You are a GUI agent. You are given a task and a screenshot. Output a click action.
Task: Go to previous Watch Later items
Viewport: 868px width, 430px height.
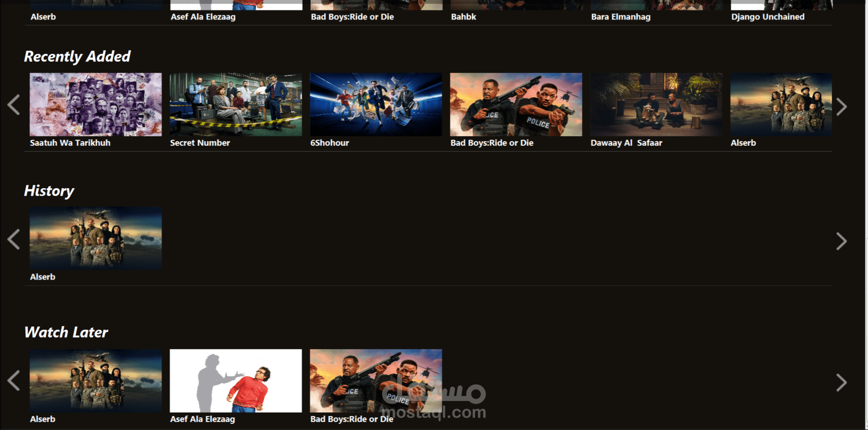[x=14, y=380]
